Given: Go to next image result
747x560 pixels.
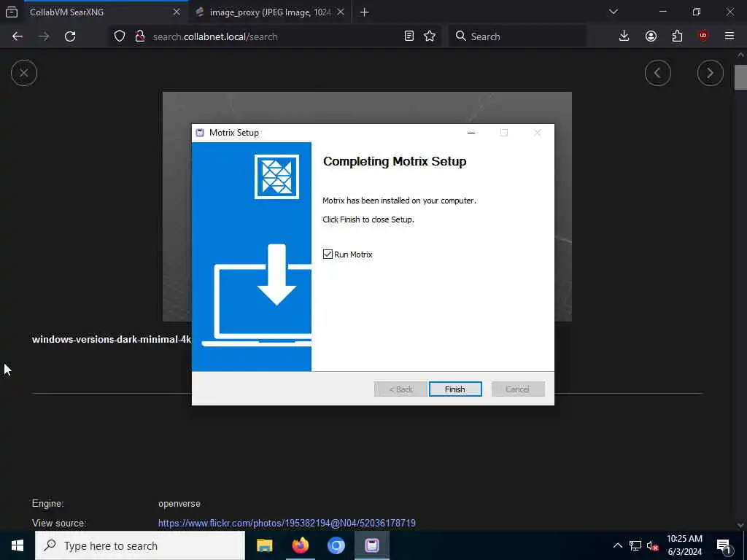Looking at the screenshot, I should (710, 73).
